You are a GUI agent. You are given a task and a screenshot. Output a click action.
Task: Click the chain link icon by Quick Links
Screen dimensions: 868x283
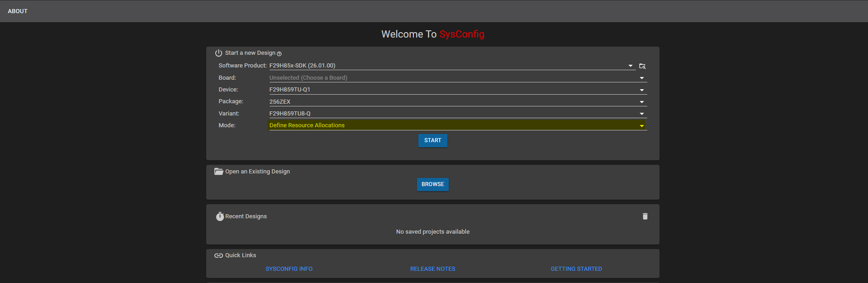tap(218, 255)
